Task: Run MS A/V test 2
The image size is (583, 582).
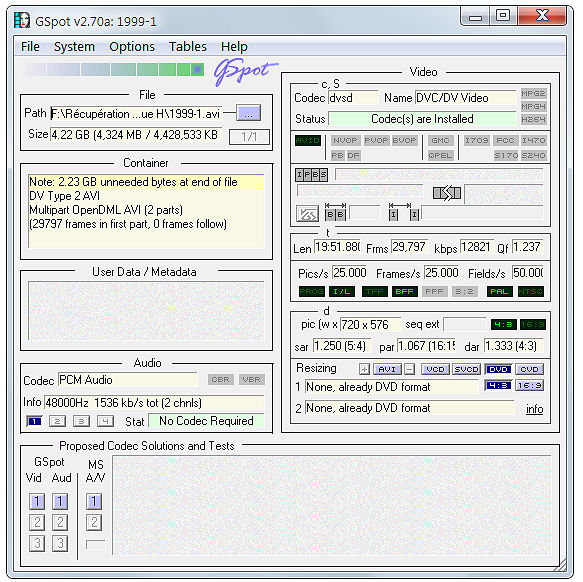Action: point(94,522)
